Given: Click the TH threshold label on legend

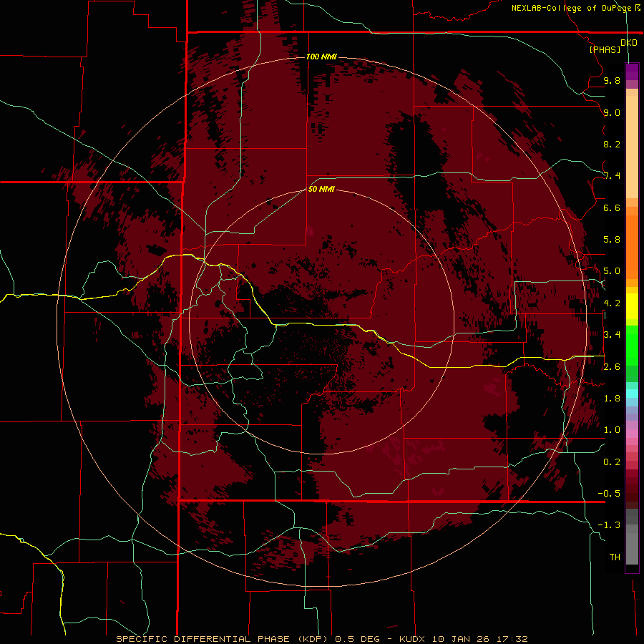Looking at the screenshot, I should (x=615, y=557).
